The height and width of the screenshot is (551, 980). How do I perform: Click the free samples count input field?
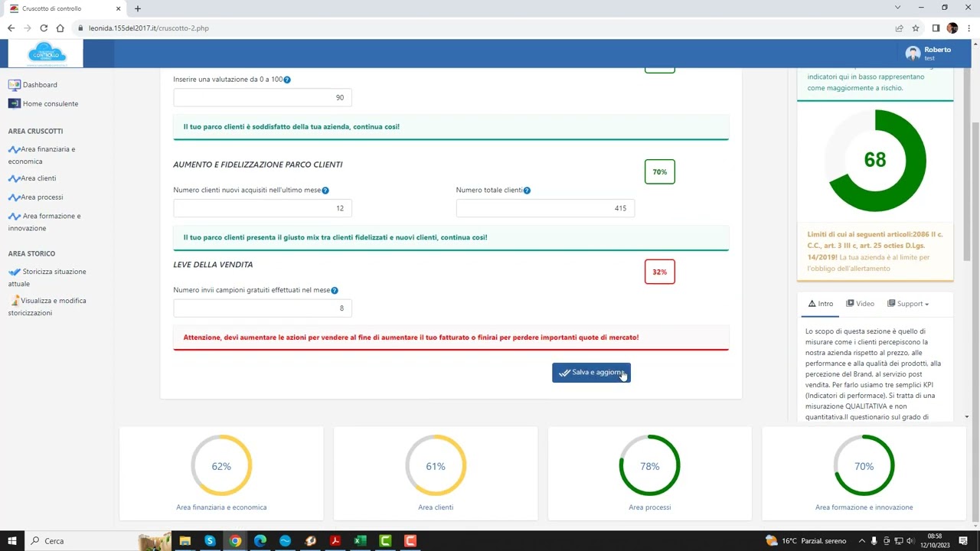click(x=263, y=308)
